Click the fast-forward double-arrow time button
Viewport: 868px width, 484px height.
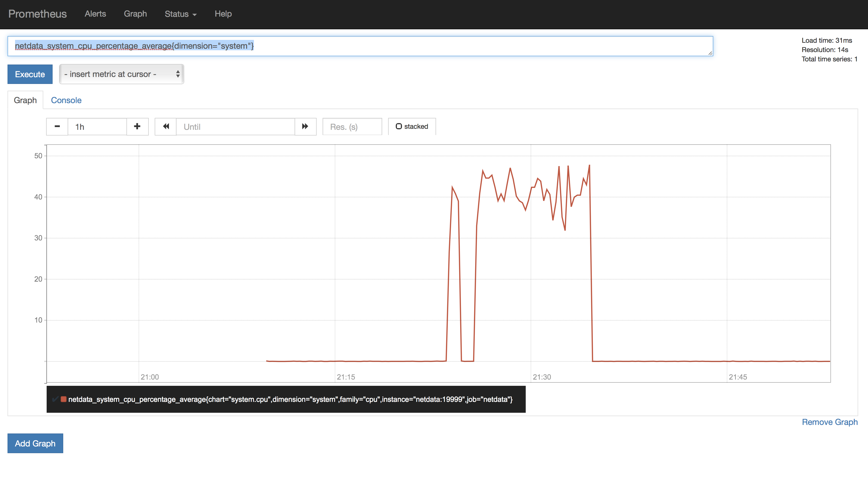pyautogui.click(x=305, y=126)
